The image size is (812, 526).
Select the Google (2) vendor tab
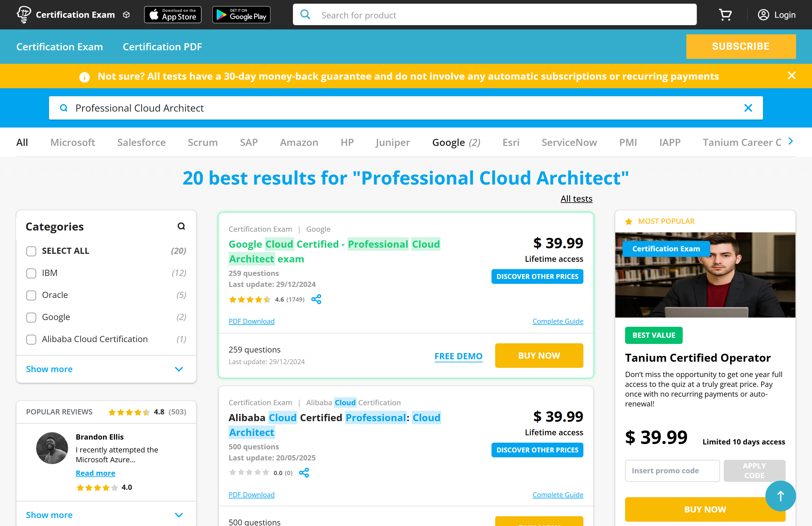(x=456, y=142)
